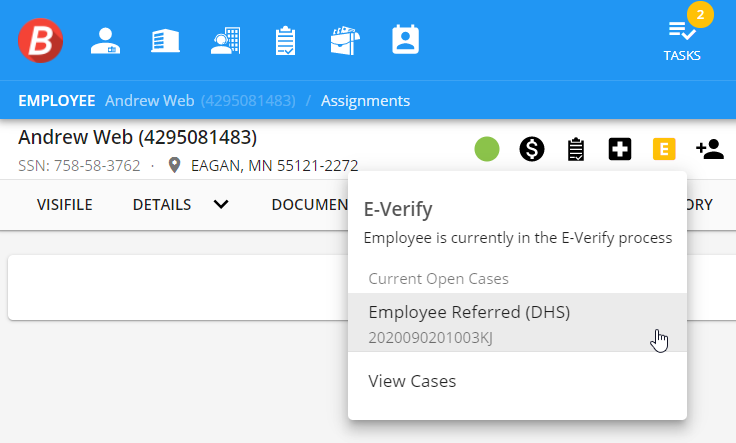Click the clipboard checklist status icon
Image resolution: width=736 pixels, height=443 pixels.
point(576,149)
